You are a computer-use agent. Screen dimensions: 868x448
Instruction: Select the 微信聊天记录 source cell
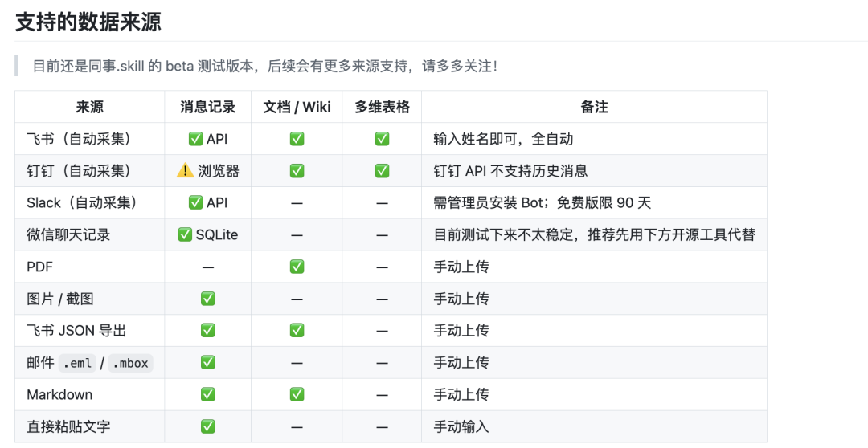click(x=90, y=235)
